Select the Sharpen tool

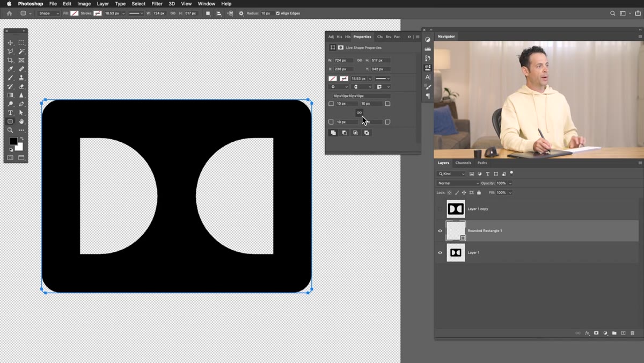click(x=21, y=95)
